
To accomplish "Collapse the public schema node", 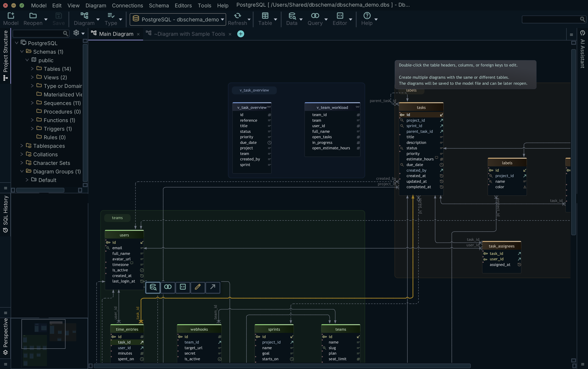I will click(27, 60).
